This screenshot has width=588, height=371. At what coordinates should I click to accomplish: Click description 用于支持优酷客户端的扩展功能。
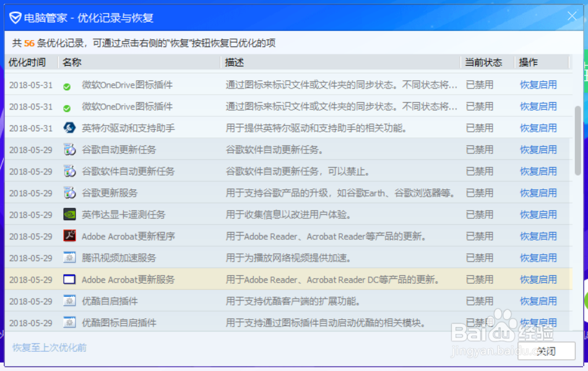coord(293,301)
